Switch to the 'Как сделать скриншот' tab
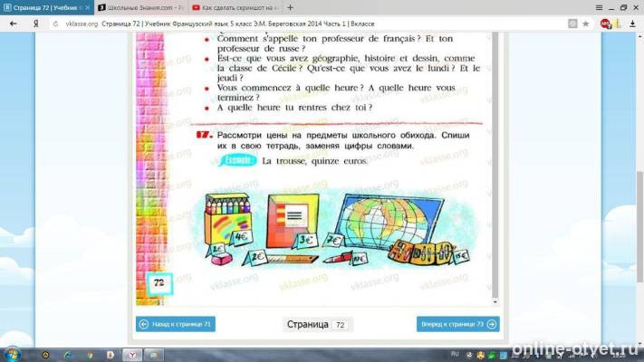 235,7
